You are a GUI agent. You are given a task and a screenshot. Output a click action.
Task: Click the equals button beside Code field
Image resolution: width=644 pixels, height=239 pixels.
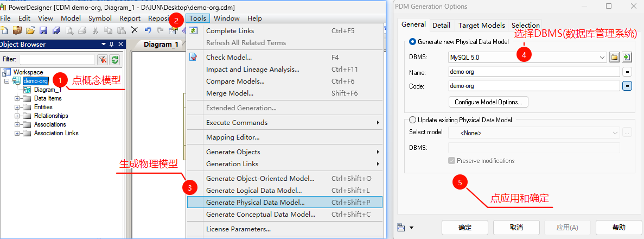click(x=627, y=86)
